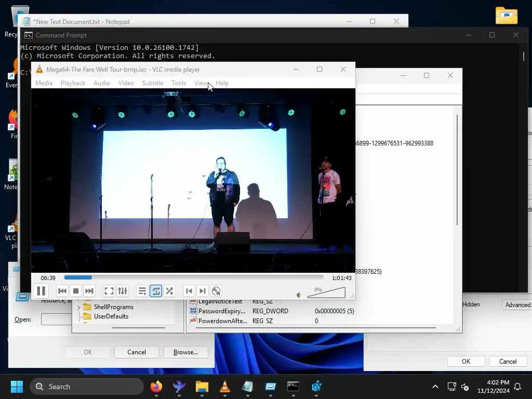Open VLC Tools menu

[179, 83]
